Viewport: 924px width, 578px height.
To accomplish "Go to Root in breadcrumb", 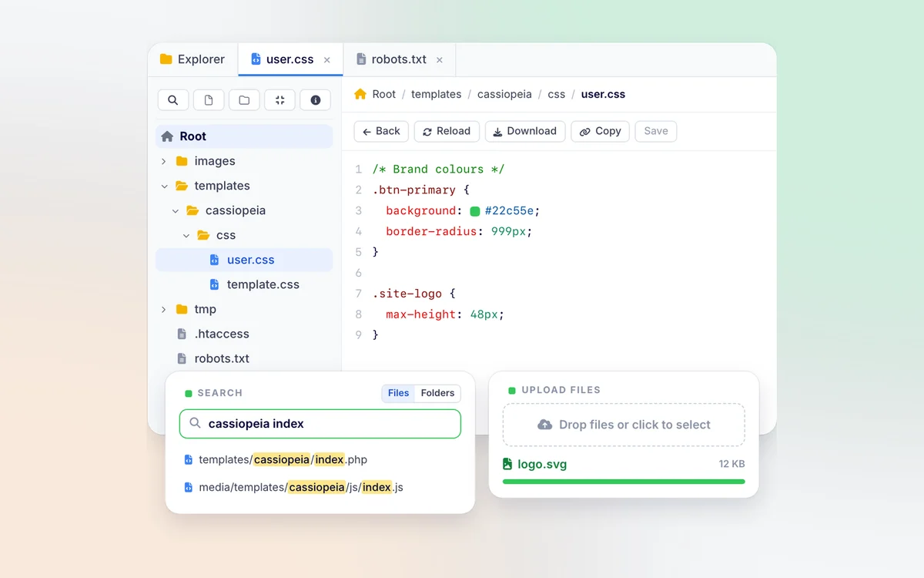I will click(383, 94).
